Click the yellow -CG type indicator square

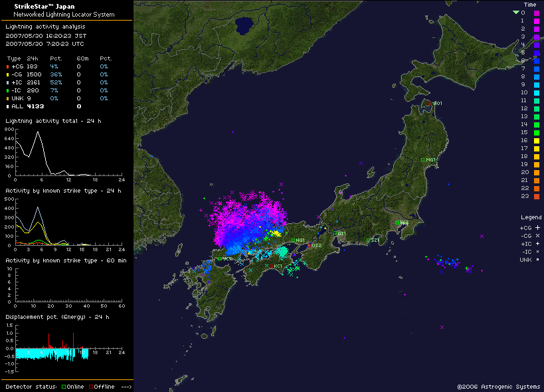point(7,74)
